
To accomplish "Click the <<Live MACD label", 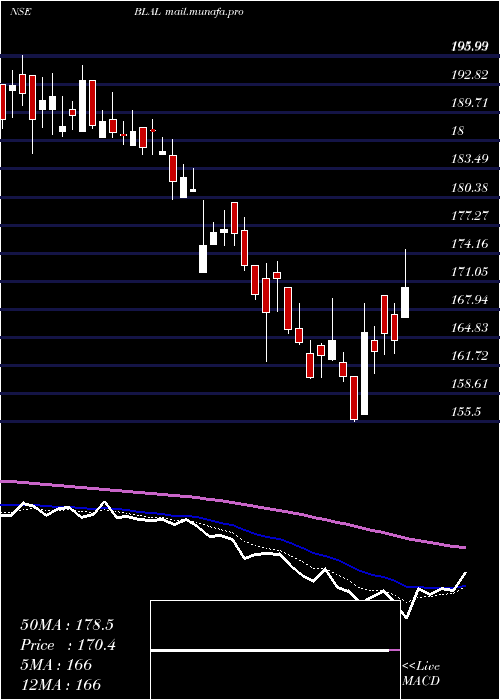I will click(421, 673).
